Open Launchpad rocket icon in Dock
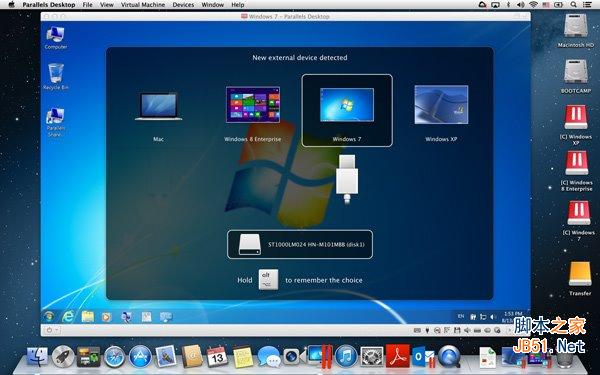600x375 pixels. pyautogui.click(x=63, y=356)
